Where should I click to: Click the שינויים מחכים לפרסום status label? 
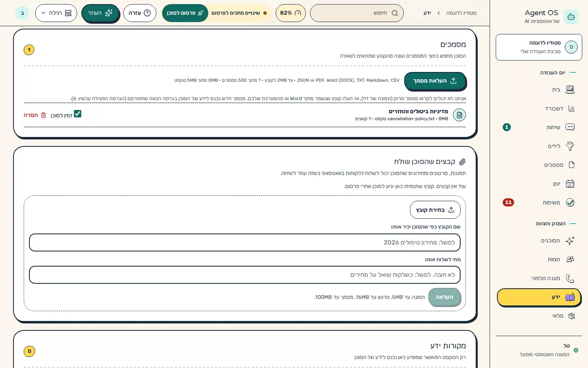pyautogui.click(x=236, y=13)
